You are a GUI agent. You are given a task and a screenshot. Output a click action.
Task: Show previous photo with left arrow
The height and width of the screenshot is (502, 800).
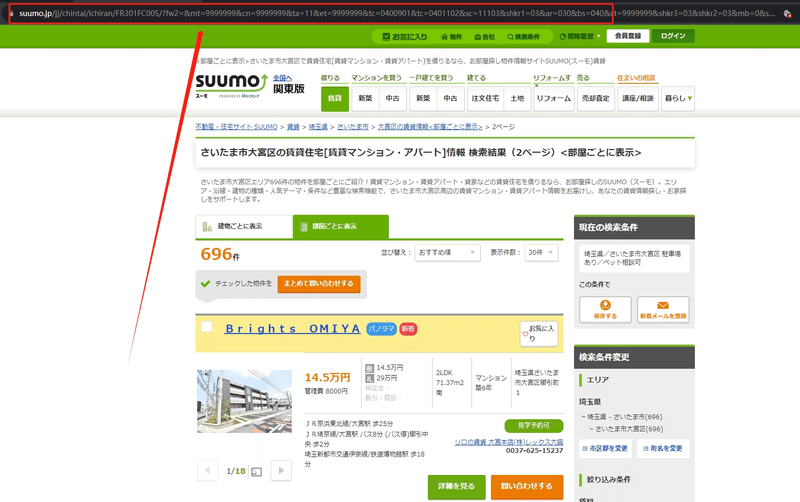(207, 470)
